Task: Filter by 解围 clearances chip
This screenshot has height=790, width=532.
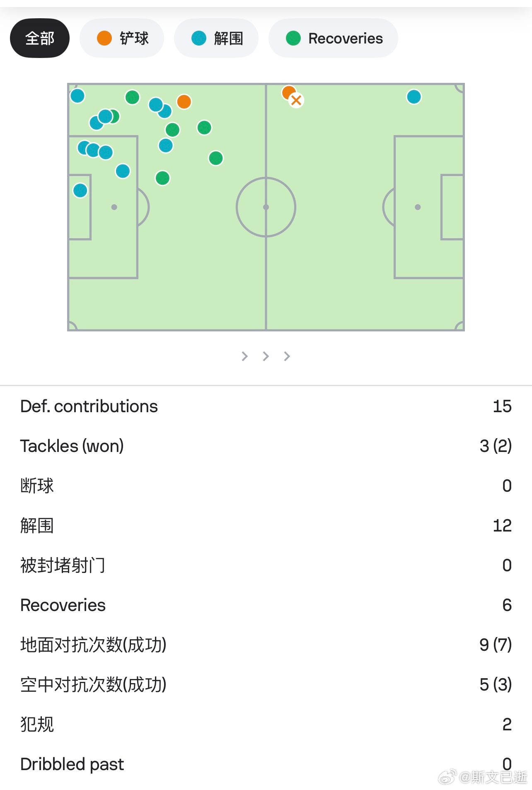Action: tap(216, 38)
